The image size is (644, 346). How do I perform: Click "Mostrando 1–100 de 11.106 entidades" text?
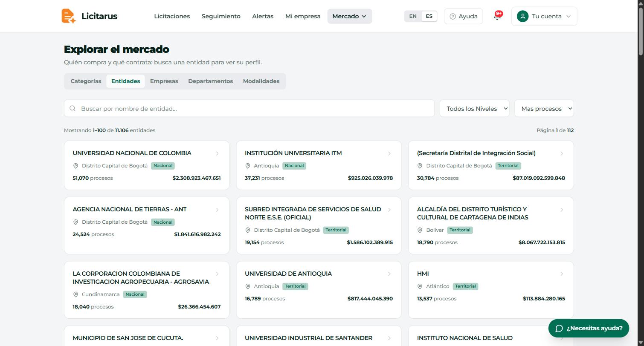[x=110, y=130]
